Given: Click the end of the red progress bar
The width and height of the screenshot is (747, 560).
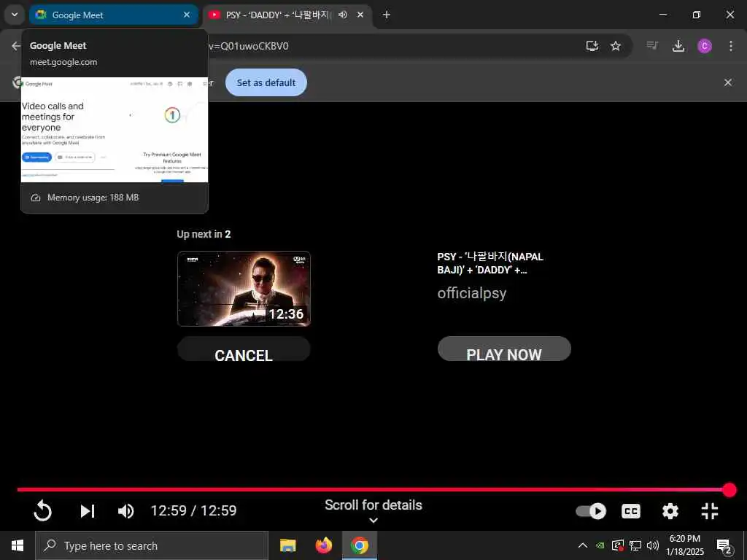Looking at the screenshot, I should click(729, 489).
